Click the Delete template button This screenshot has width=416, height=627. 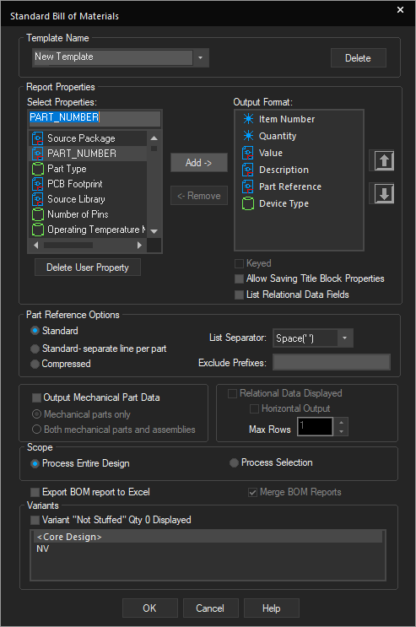pyautogui.click(x=358, y=58)
